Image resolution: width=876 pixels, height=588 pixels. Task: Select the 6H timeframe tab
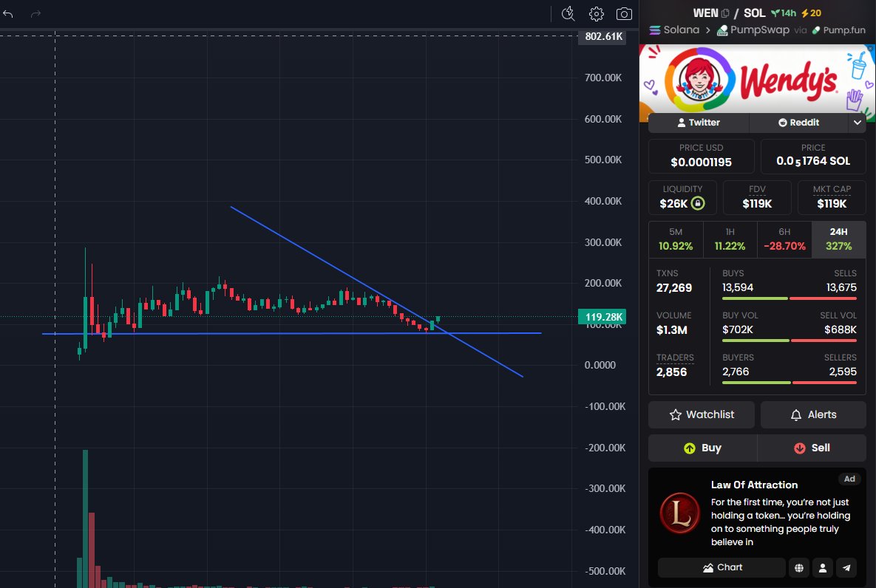tap(784, 239)
